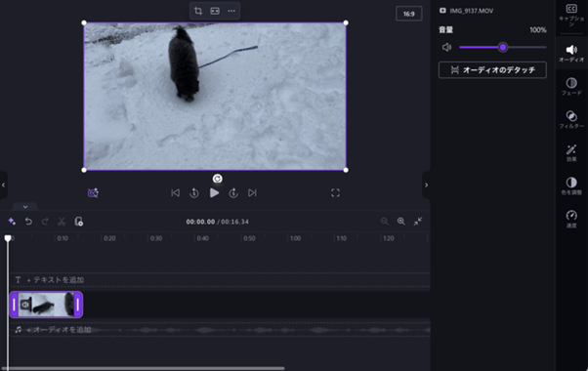Screen dimensions: 588x371
Task: Select the crop tool above the preview
Action: tap(198, 11)
